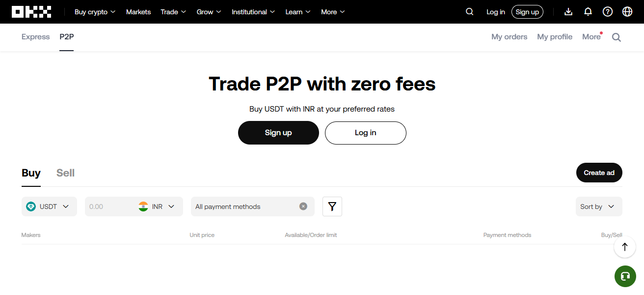Click the 0.00 amount input field
This screenshot has width=644, height=295.
(108, 206)
